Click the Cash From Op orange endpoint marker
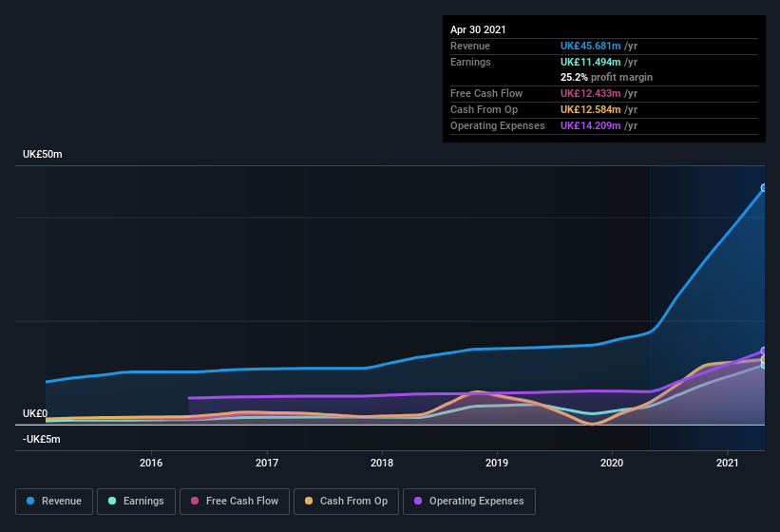The width and height of the screenshot is (780, 532). (x=764, y=359)
